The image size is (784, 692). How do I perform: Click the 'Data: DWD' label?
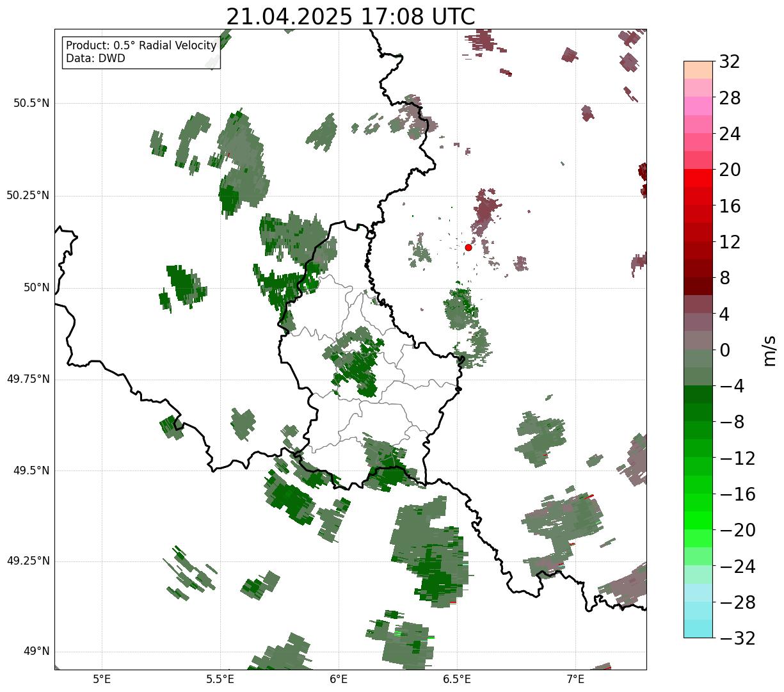[x=96, y=58]
